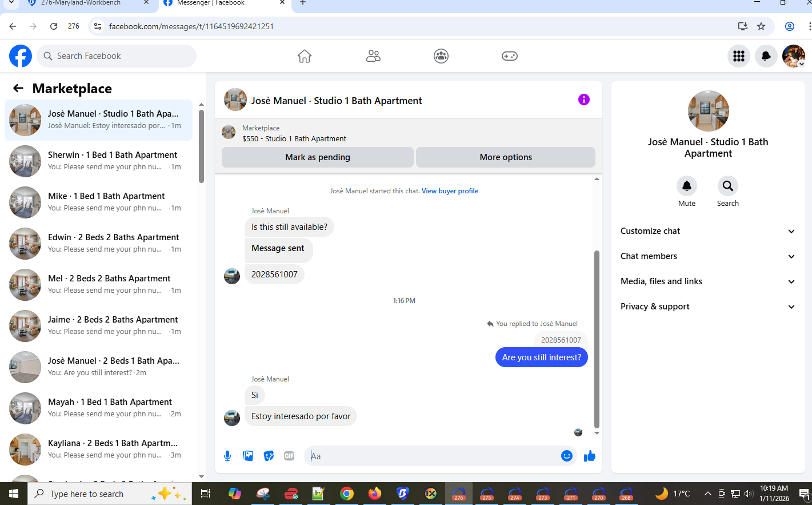The width and height of the screenshot is (812, 505).
Task: Open the Facebook menu grid icon
Action: pos(739,56)
